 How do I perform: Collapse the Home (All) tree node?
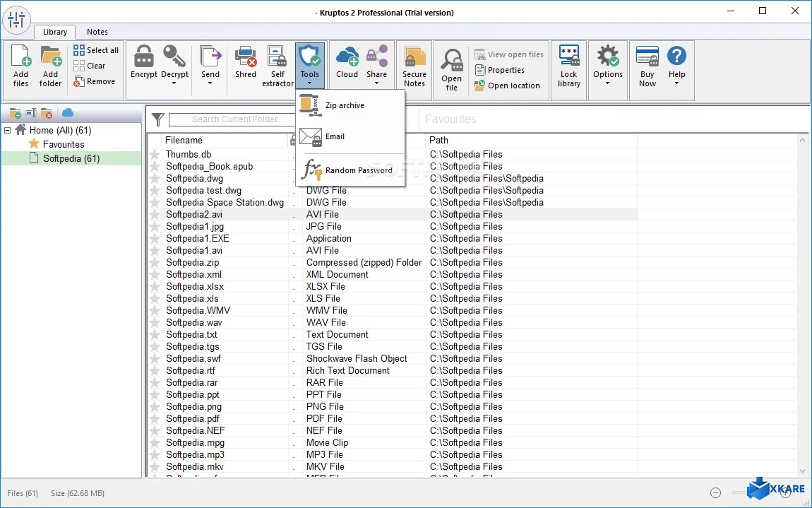point(7,130)
